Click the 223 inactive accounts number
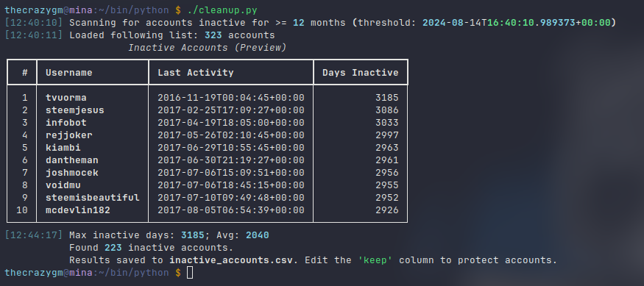644x286 pixels. click(113, 248)
